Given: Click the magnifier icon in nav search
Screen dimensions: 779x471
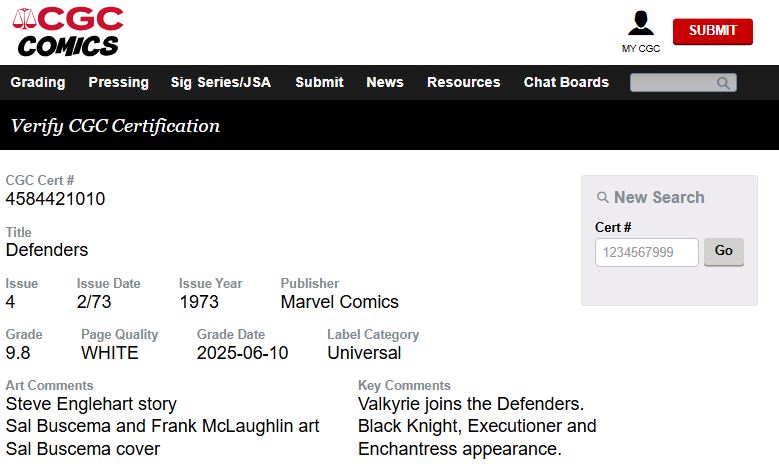Looking at the screenshot, I should click(x=724, y=83).
